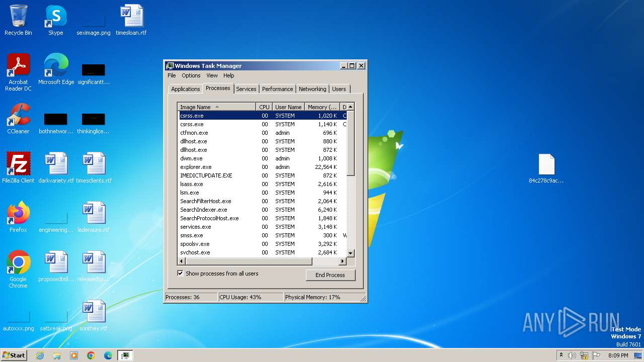Open the Google Chrome desktop shortcut

click(18, 269)
